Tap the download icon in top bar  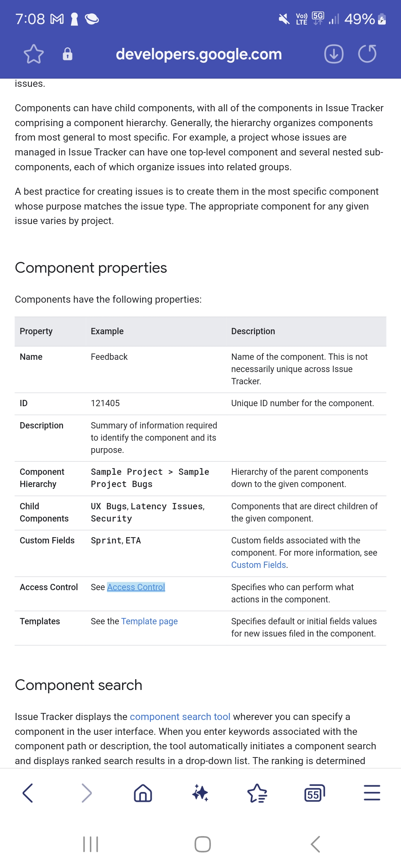(333, 54)
